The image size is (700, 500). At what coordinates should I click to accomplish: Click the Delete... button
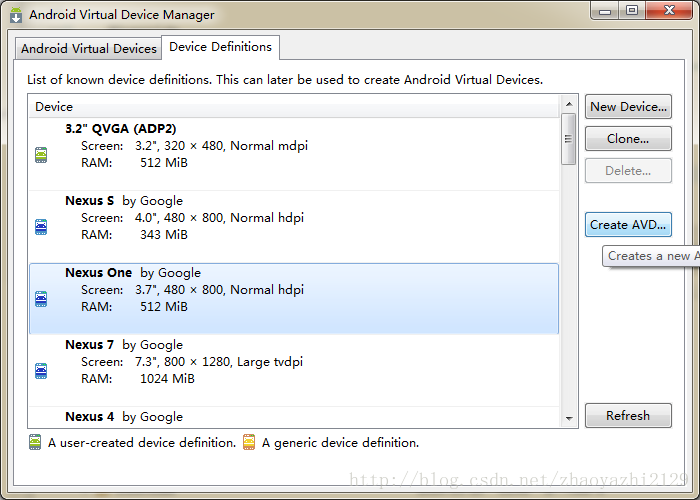(x=628, y=171)
